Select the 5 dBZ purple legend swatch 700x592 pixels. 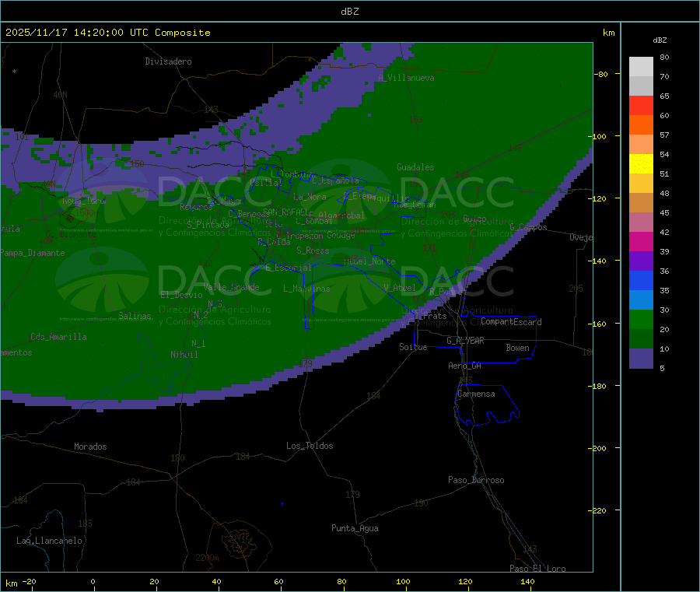point(641,359)
